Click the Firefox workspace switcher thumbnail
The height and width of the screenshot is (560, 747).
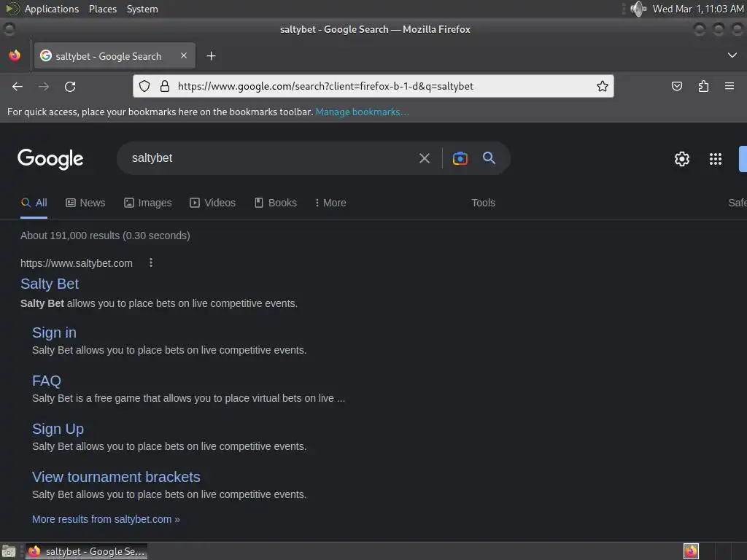[x=691, y=551]
